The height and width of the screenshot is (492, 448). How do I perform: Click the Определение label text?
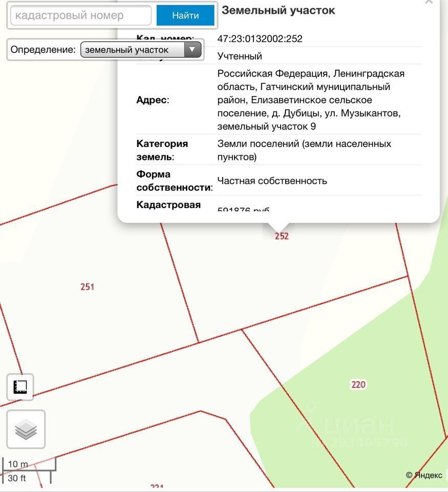(43, 50)
